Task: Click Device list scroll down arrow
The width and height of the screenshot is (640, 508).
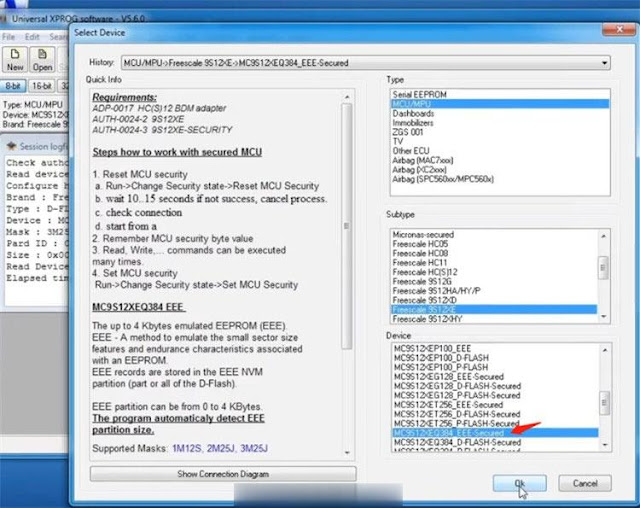Action: pos(605,445)
